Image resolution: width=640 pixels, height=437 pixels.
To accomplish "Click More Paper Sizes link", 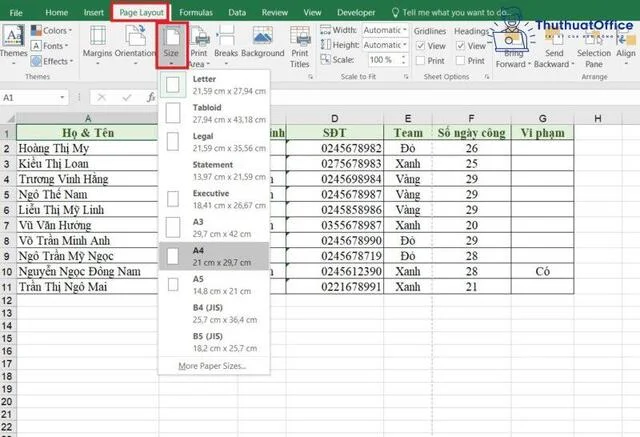I will pyautogui.click(x=212, y=366).
